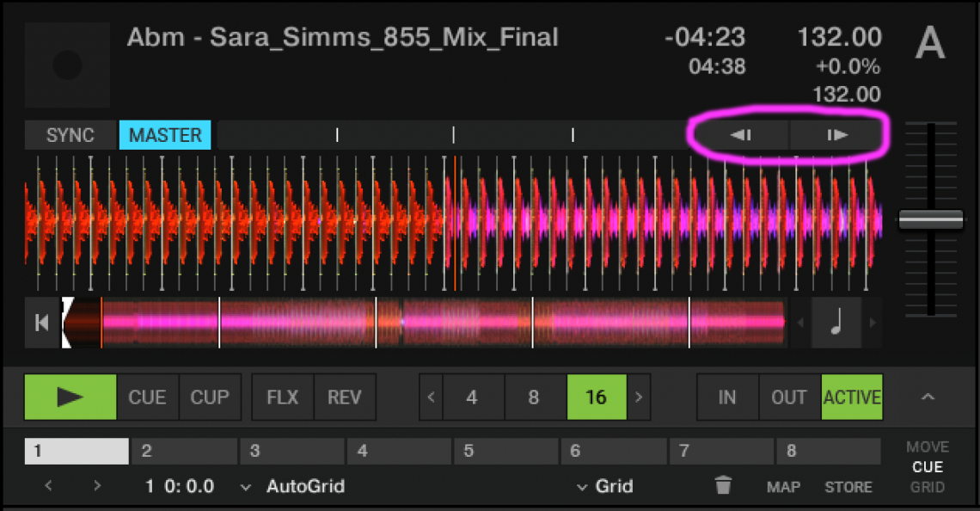The image size is (980, 511).
Task: Select hotcue slot 5
Action: pos(505,449)
